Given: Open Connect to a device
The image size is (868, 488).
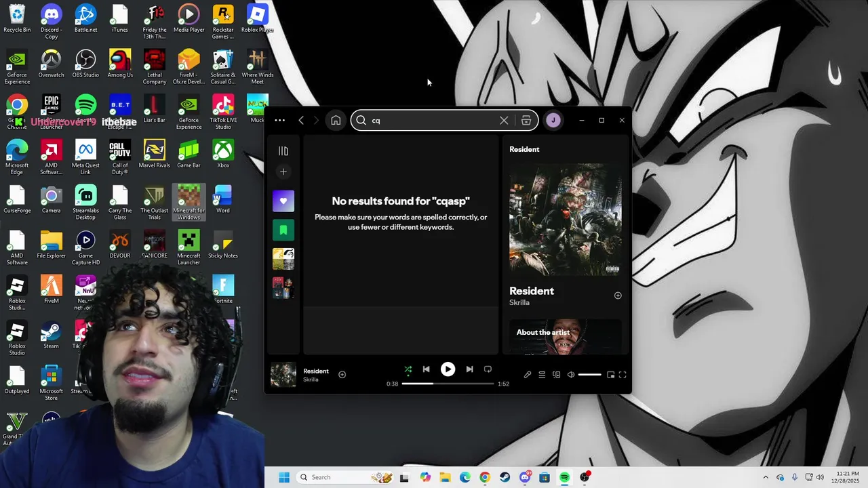Looking at the screenshot, I should click(557, 375).
